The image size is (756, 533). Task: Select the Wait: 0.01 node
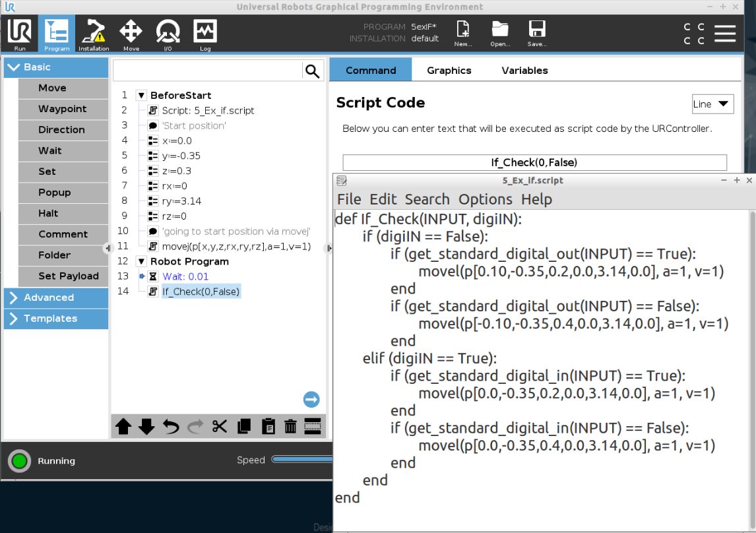pos(185,276)
